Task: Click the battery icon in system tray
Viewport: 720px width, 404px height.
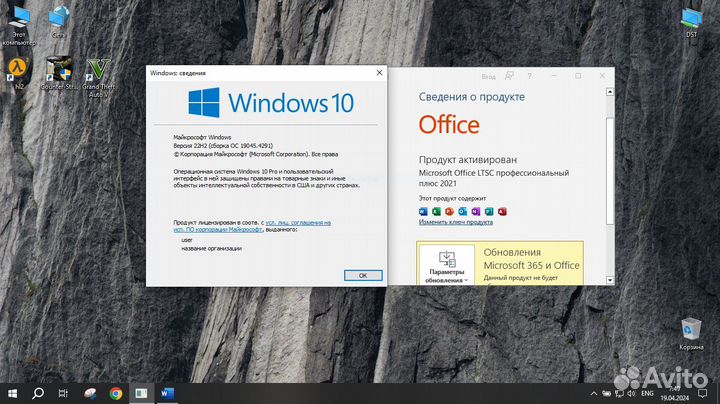Action: 607,393
